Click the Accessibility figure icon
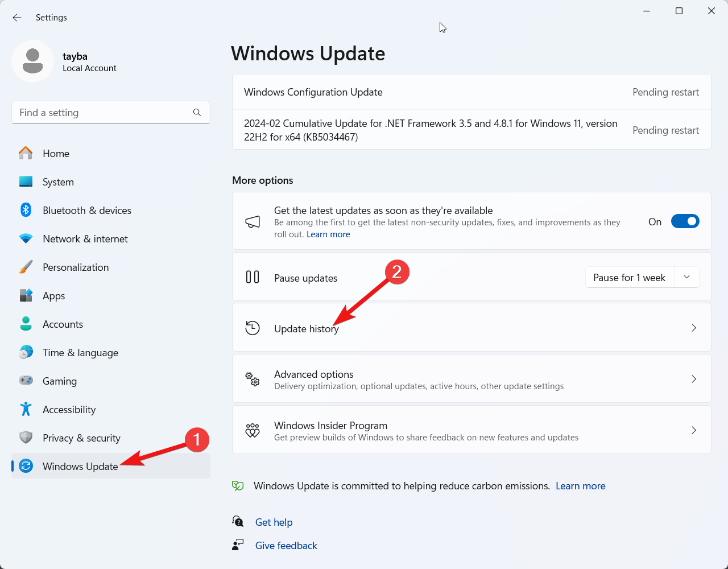This screenshot has height=569, width=728. point(26,409)
